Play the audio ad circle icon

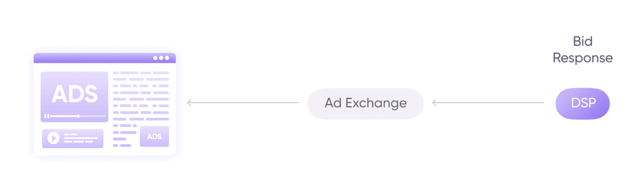click(x=53, y=138)
